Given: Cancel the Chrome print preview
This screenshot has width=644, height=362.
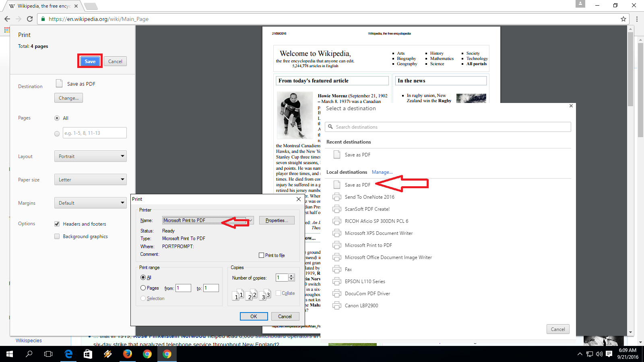Looking at the screenshot, I should [x=115, y=61].
